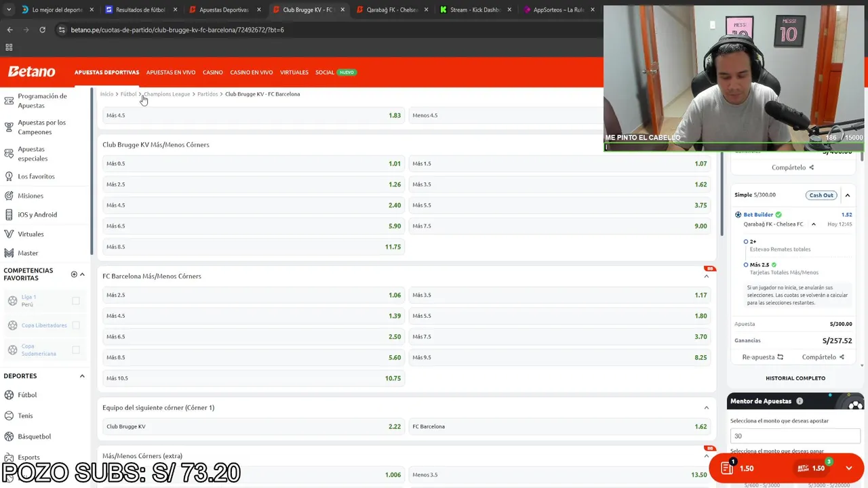Open the Casino en Vivo menu item

click(x=252, y=73)
